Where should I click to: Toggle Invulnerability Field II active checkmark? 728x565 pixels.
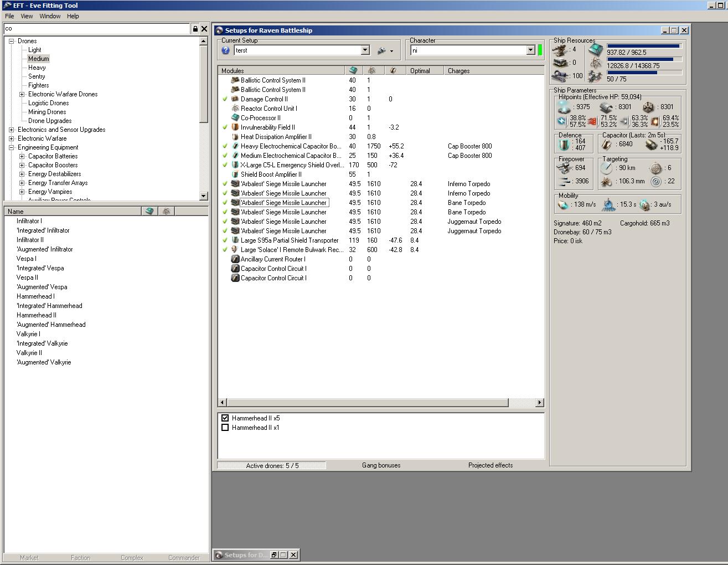(x=225, y=127)
